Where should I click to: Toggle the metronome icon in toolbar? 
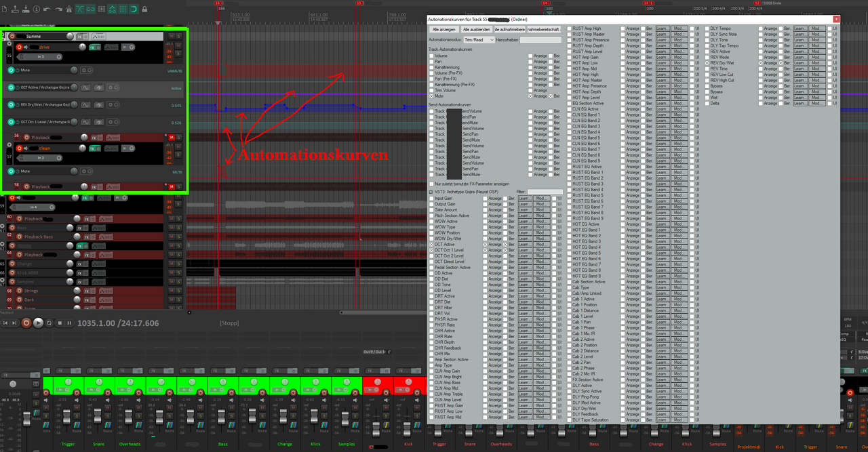(x=69, y=9)
